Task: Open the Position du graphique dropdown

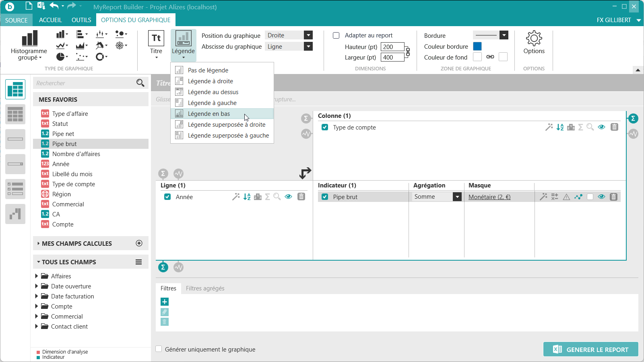Action: 308,35
